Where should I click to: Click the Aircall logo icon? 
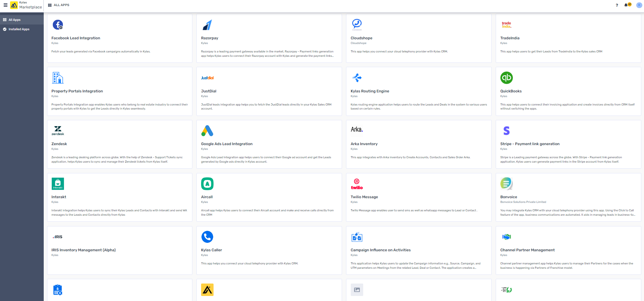207,184
